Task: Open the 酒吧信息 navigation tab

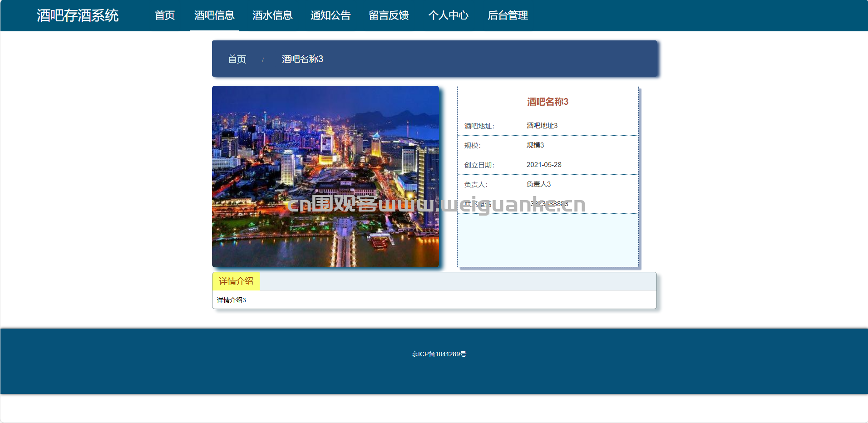Action: [x=214, y=15]
